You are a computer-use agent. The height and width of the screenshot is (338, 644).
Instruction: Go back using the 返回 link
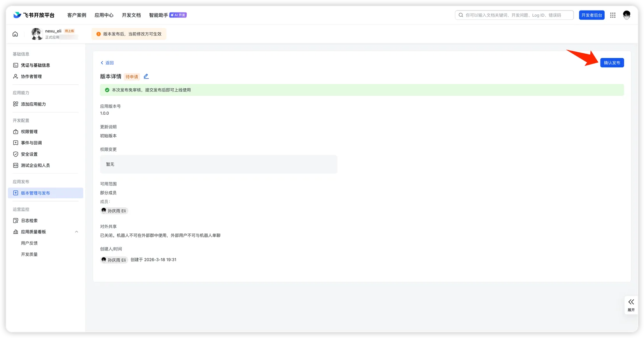[107, 63]
